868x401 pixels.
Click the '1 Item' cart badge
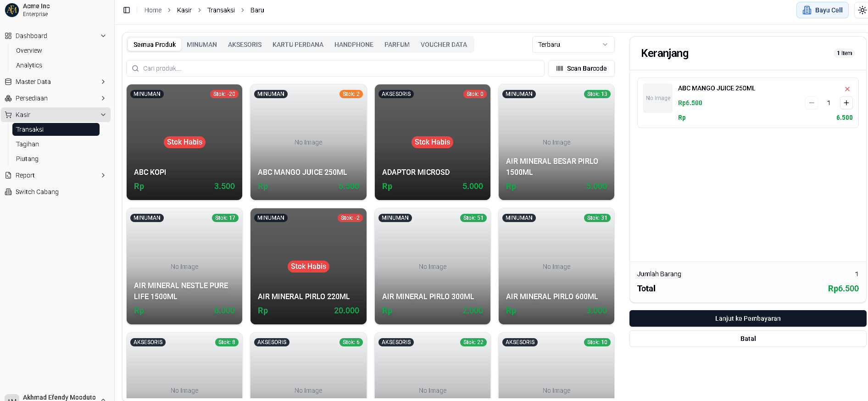(844, 53)
